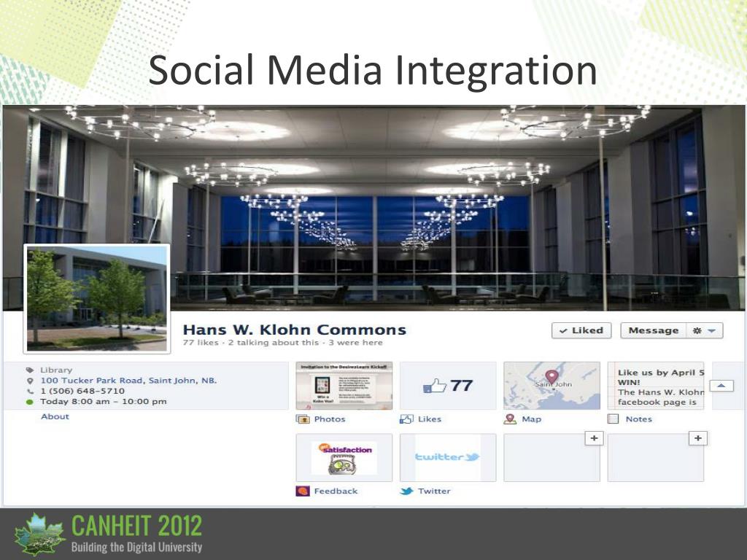Screen dimensions: 747x560
Task: Open the building profile picture
Action: point(97,298)
